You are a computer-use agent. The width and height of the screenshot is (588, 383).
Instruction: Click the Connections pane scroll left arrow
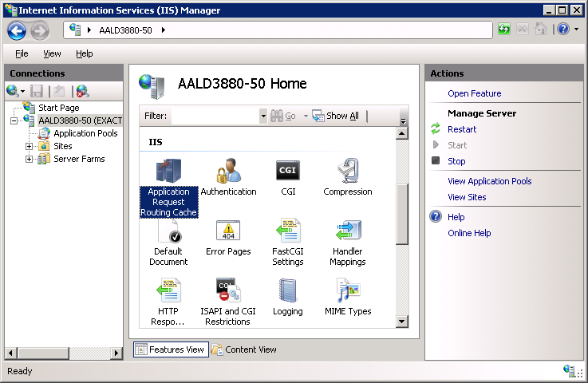pyautogui.click(x=10, y=353)
